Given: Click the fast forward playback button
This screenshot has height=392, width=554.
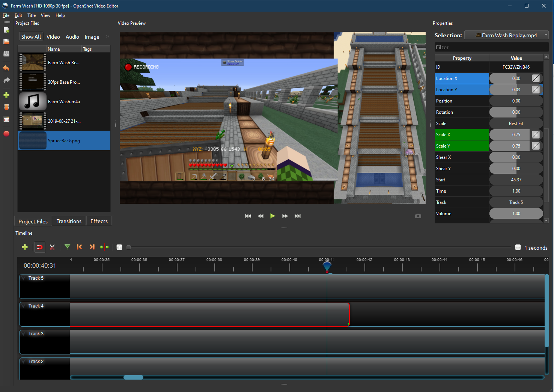Looking at the screenshot, I should tap(285, 216).
